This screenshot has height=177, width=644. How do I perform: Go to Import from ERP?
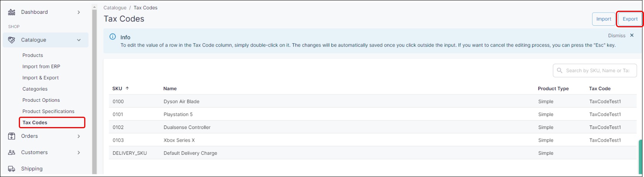coord(41,66)
